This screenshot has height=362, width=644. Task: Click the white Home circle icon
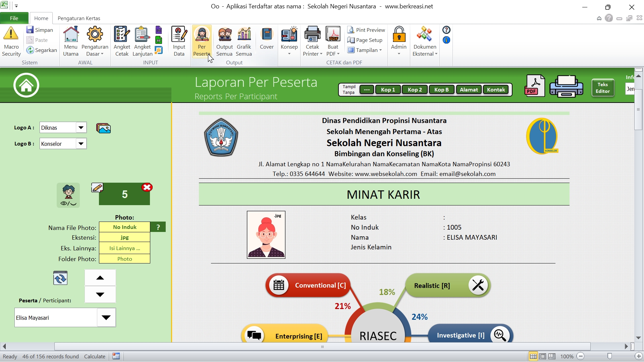[x=26, y=85]
